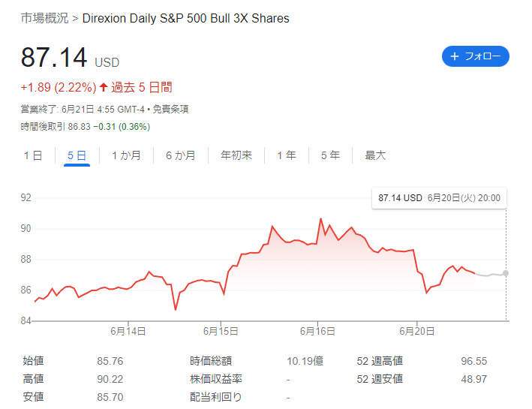Select the 最大 range tab
Screen dimensions: 532x409
coord(375,155)
